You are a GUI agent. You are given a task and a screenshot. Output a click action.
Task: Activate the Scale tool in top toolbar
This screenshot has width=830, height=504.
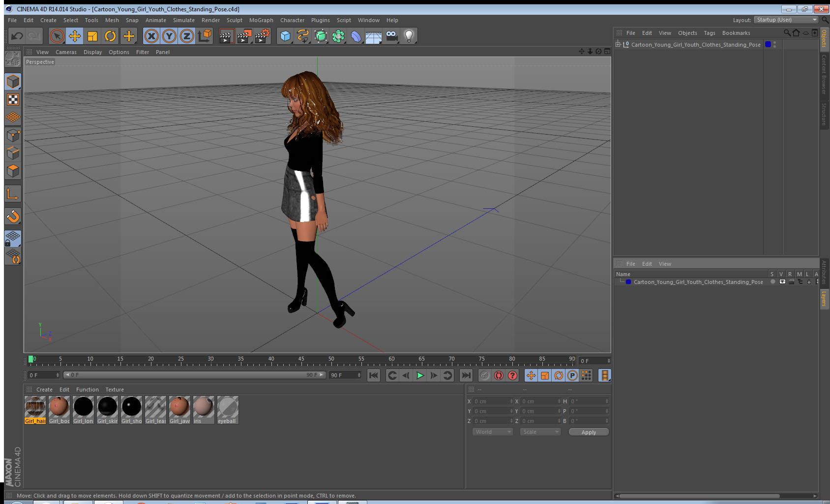(x=92, y=36)
